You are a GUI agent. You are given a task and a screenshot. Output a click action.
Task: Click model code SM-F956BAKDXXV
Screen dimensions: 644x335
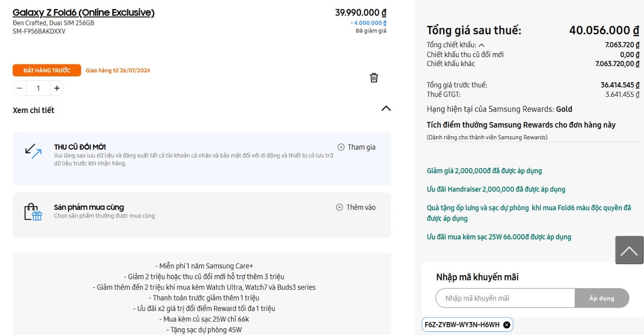pyautogui.click(x=39, y=31)
